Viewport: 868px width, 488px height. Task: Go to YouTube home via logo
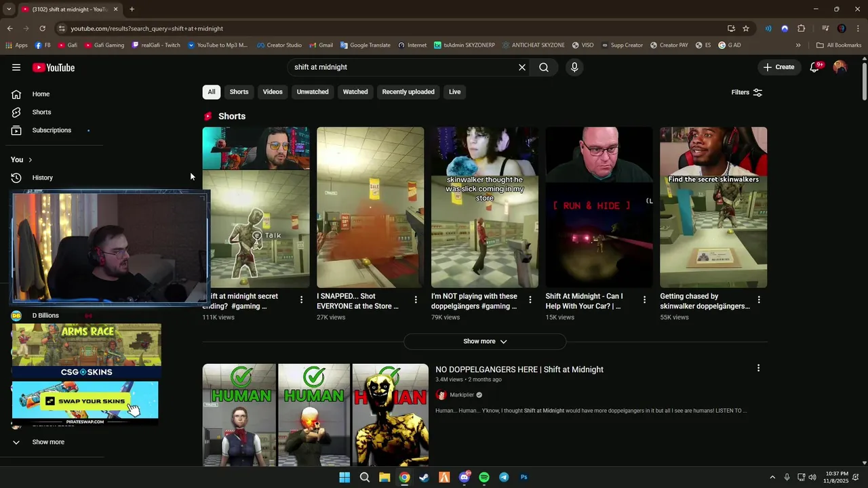click(x=54, y=67)
